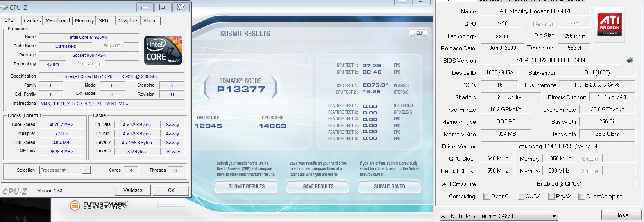Enable the CUDA checkbox in GPU-Z
Screen dimensions: 644x222
click(521, 196)
